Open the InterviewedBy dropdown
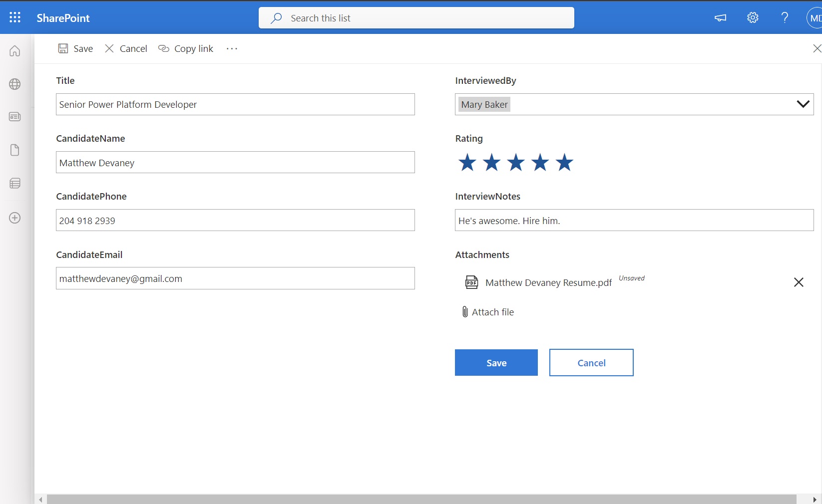822x504 pixels. pyautogui.click(x=803, y=104)
